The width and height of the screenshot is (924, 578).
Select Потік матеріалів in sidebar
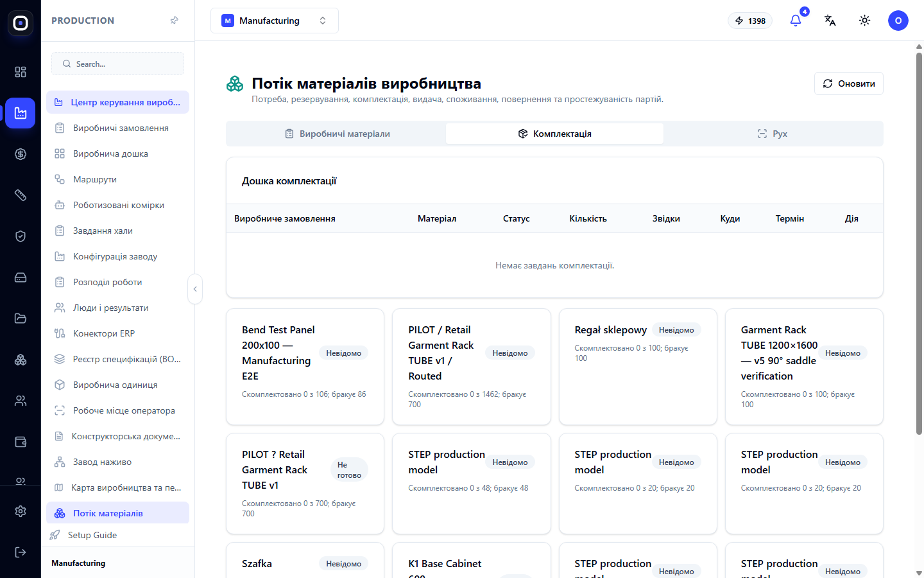pyautogui.click(x=117, y=513)
